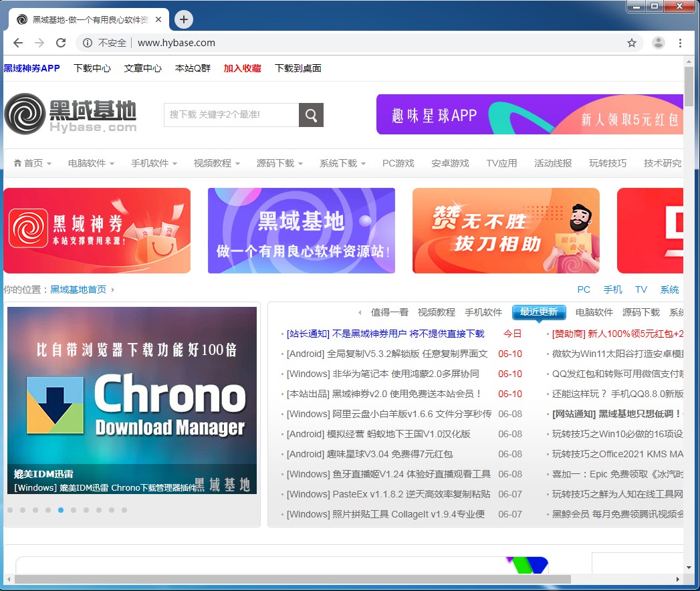Switch to 视频教程 tab in list panel

pos(436,312)
